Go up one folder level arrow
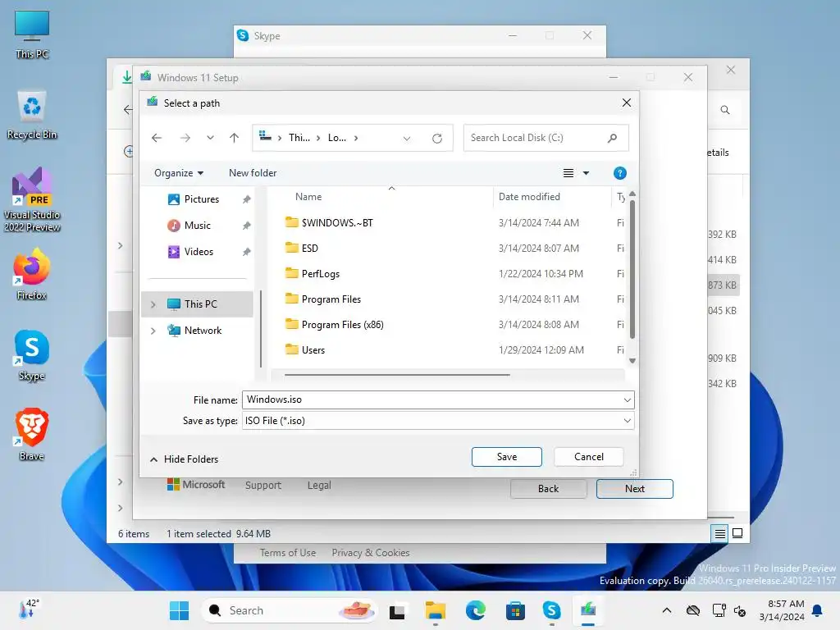 tap(234, 138)
